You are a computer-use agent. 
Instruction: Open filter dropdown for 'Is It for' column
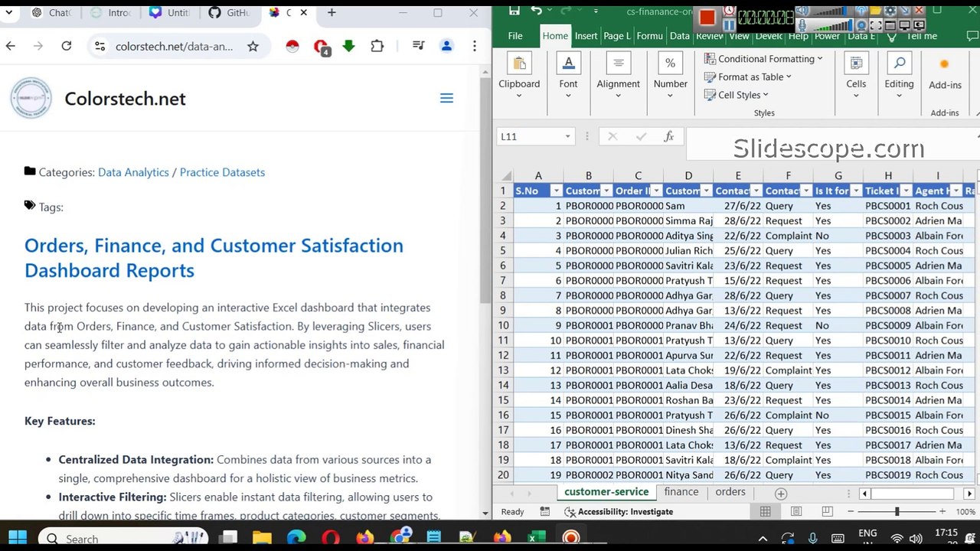pyautogui.click(x=856, y=191)
